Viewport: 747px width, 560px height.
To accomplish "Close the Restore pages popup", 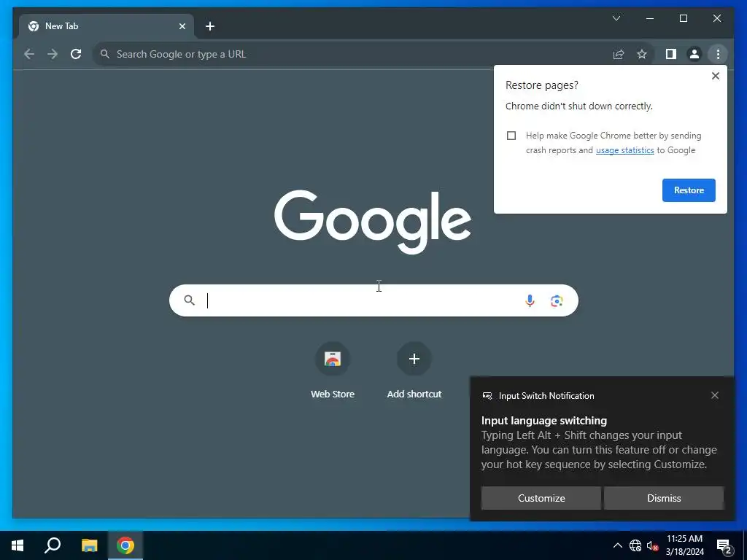I will coord(715,76).
